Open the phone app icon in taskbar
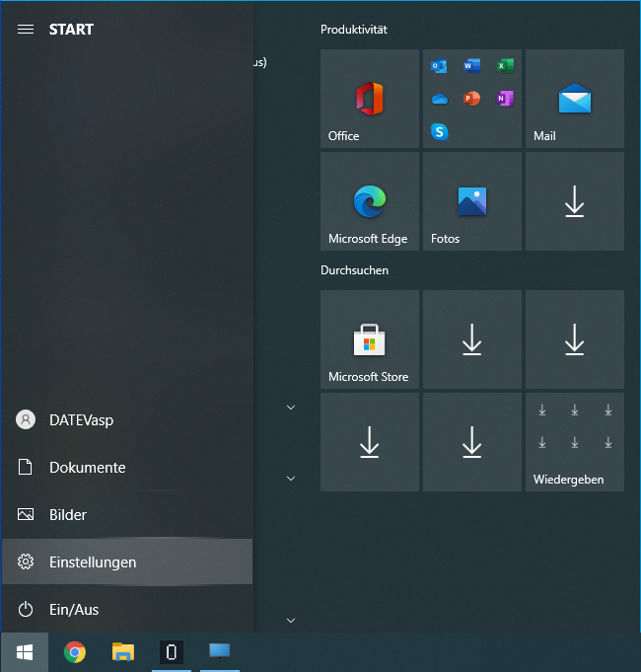The height and width of the screenshot is (672, 641). tap(172, 652)
